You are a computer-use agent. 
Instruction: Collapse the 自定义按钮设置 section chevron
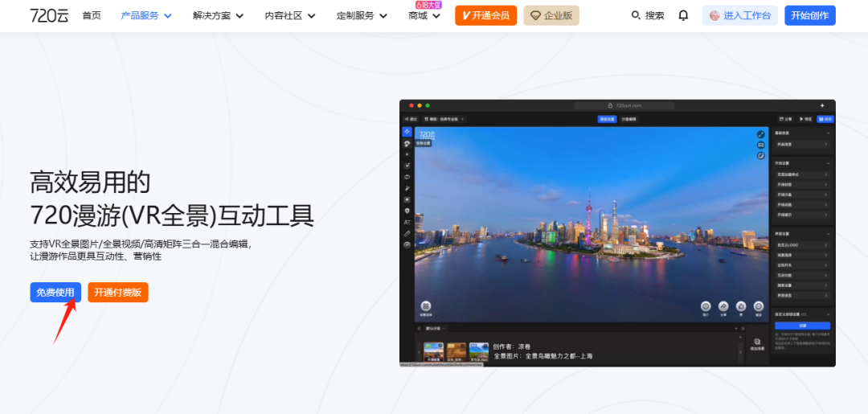(828, 314)
